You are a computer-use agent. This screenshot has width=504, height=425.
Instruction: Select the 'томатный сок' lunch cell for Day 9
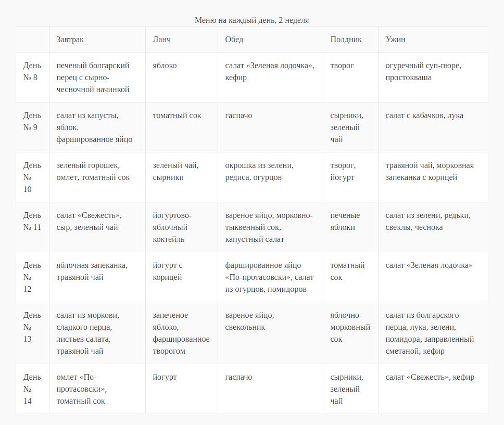(181, 127)
